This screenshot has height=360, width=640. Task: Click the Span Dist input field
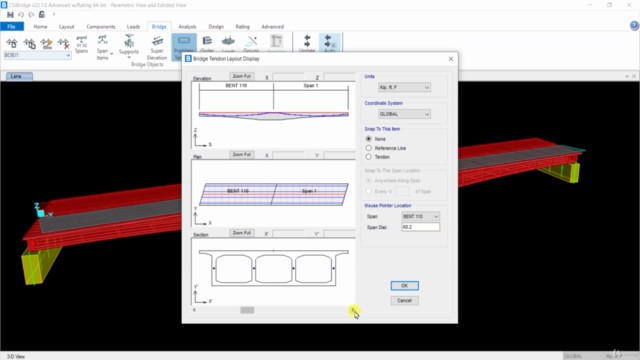click(x=420, y=227)
